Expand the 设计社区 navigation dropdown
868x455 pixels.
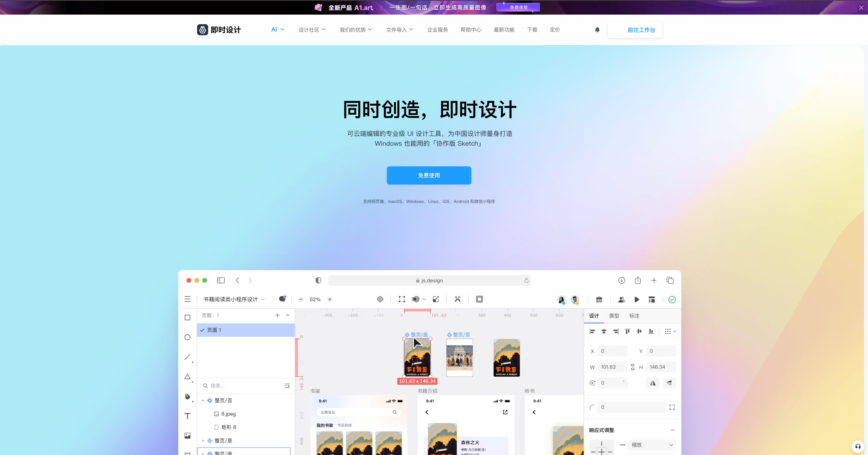click(x=312, y=30)
